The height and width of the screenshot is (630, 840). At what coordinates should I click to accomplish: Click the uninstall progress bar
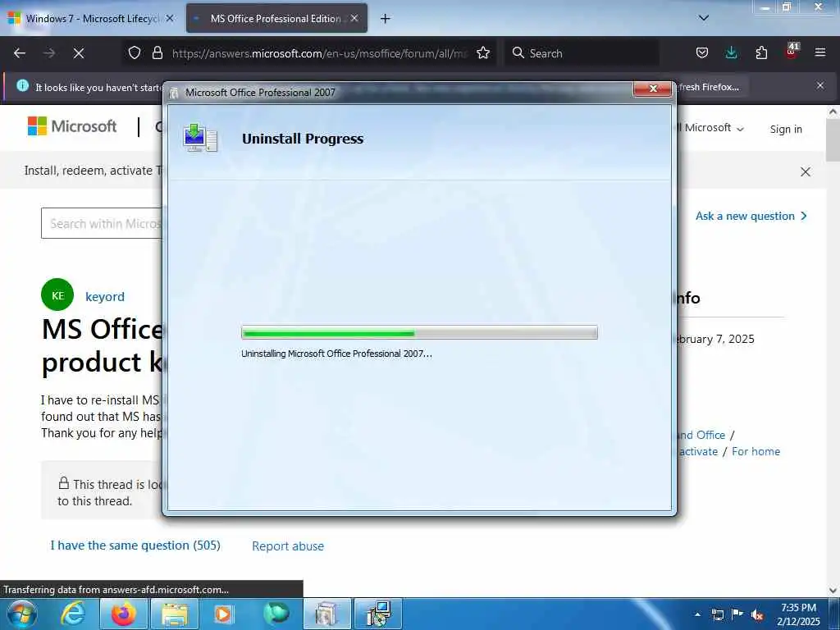point(419,333)
